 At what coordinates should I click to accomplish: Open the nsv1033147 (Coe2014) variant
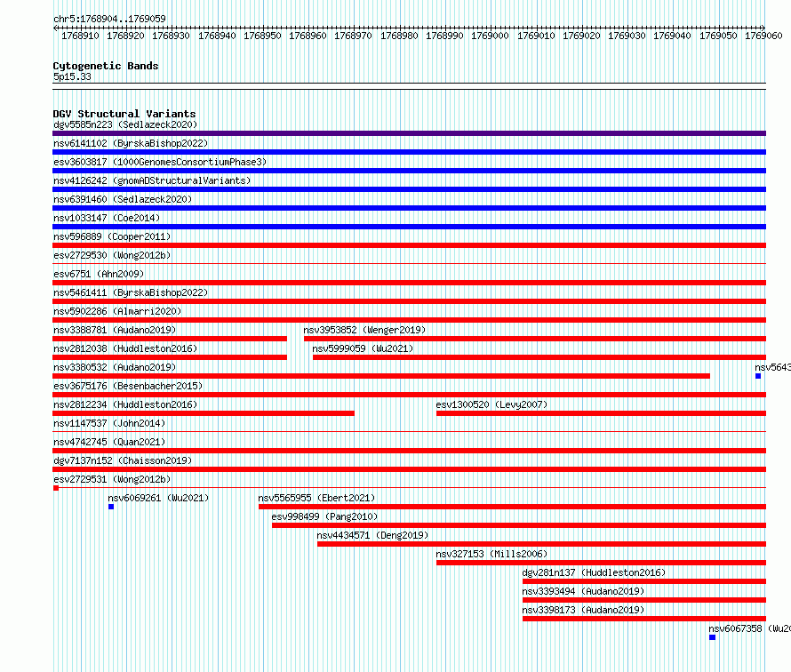pyautogui.click(x=107, y=218)
